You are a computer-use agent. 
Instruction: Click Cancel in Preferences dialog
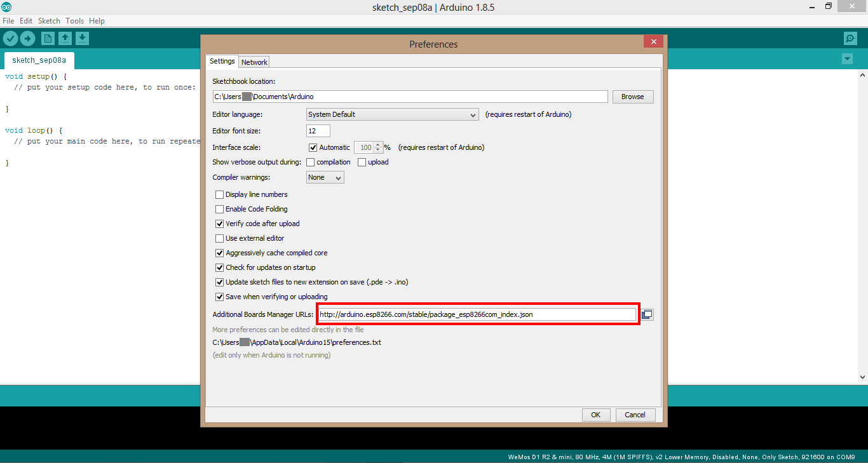[635, 415]
